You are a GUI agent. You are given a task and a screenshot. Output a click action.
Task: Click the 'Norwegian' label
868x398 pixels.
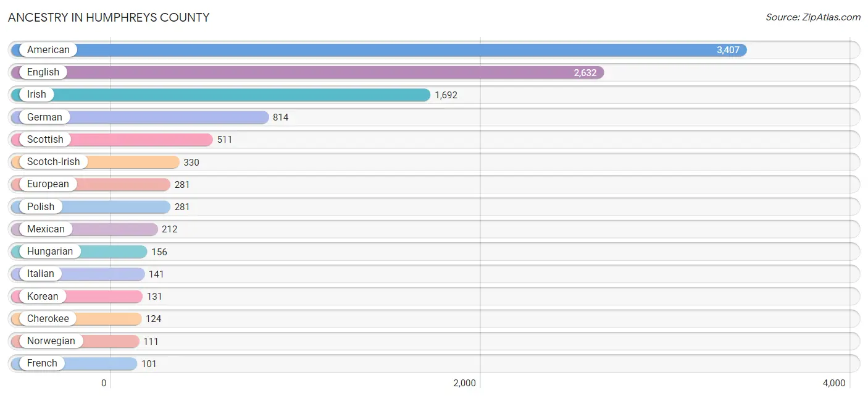click(x=51, y=341)
